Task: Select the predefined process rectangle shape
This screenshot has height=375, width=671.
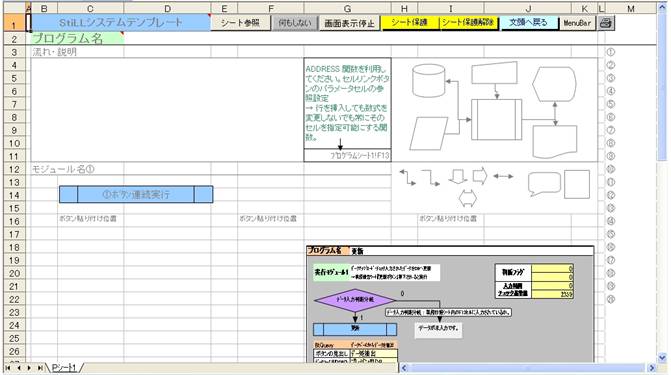Action: (496, 119)
